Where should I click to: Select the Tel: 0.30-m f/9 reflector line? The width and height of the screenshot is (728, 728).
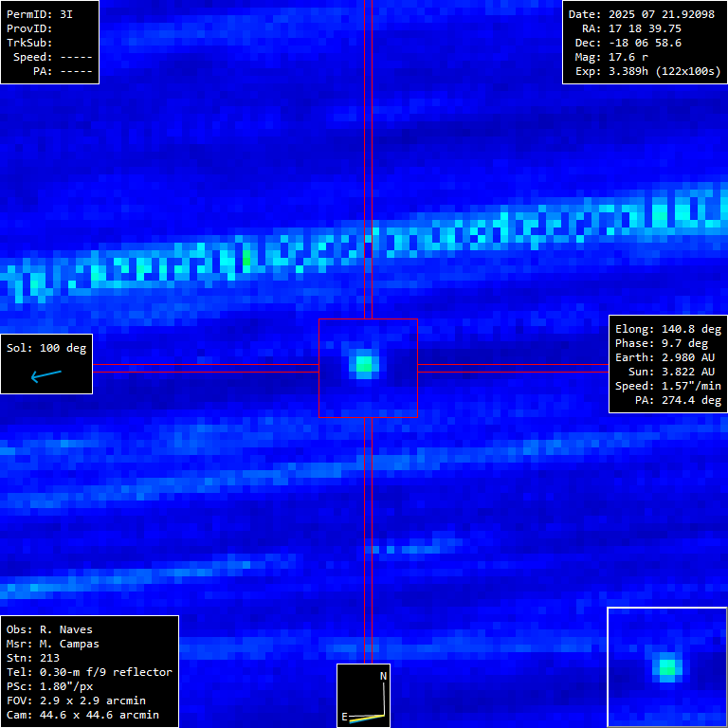click(90, 672)
